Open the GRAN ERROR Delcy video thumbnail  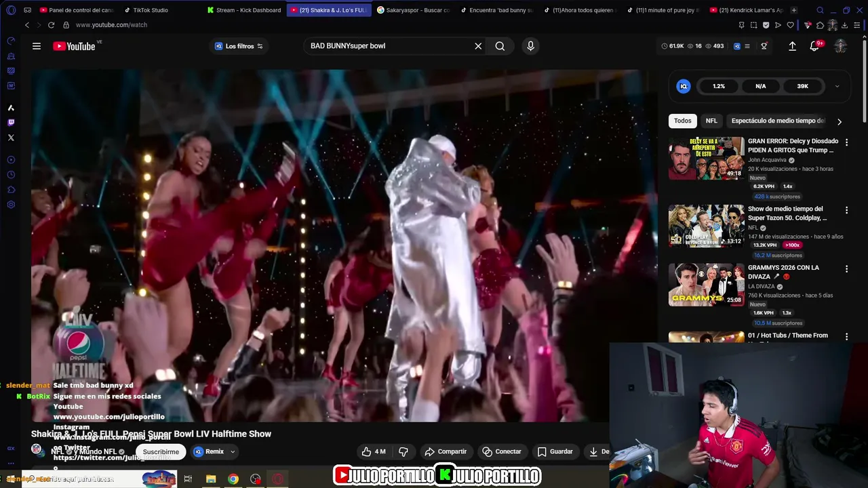pyautogui.click(x=706, y=158)
